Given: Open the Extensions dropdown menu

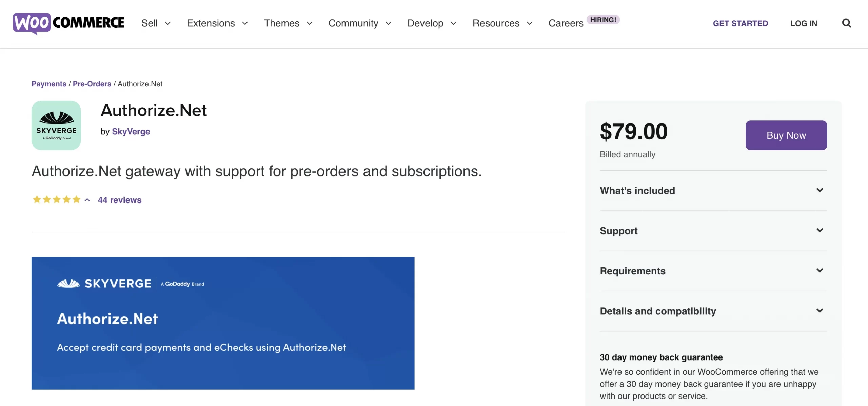Looking at the screenshot, I should [217, 23].
